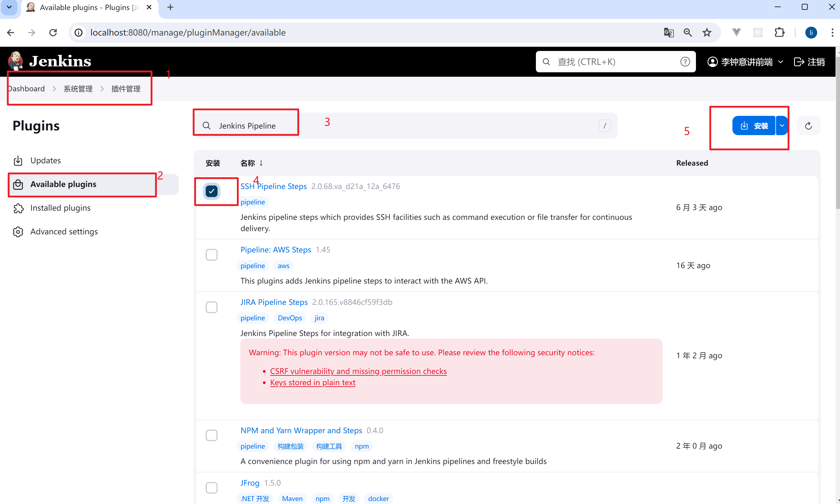Uncheck SSH Pipeline Steps plugin checkbox
This screenshot has height=504, width=840.
212,191
